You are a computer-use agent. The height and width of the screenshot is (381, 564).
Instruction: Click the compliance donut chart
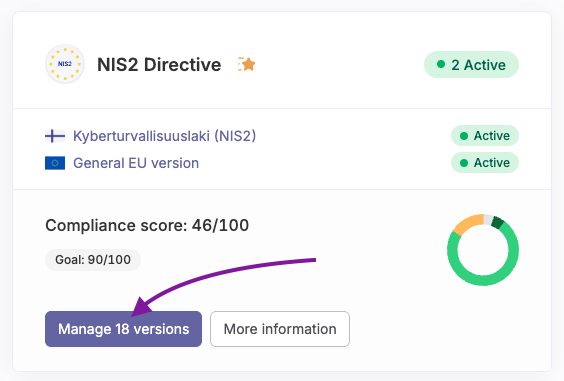483,250
